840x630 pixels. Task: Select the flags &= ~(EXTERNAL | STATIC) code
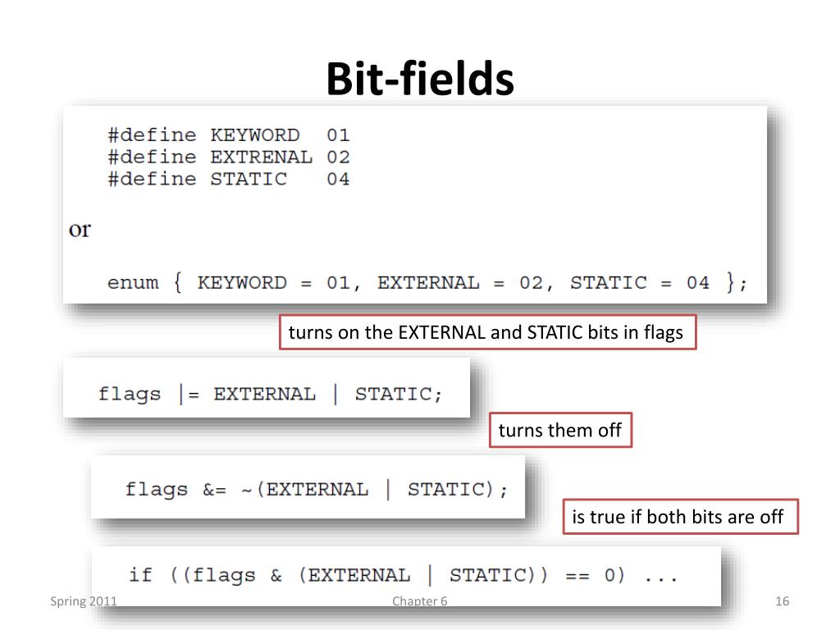[316, 489]
